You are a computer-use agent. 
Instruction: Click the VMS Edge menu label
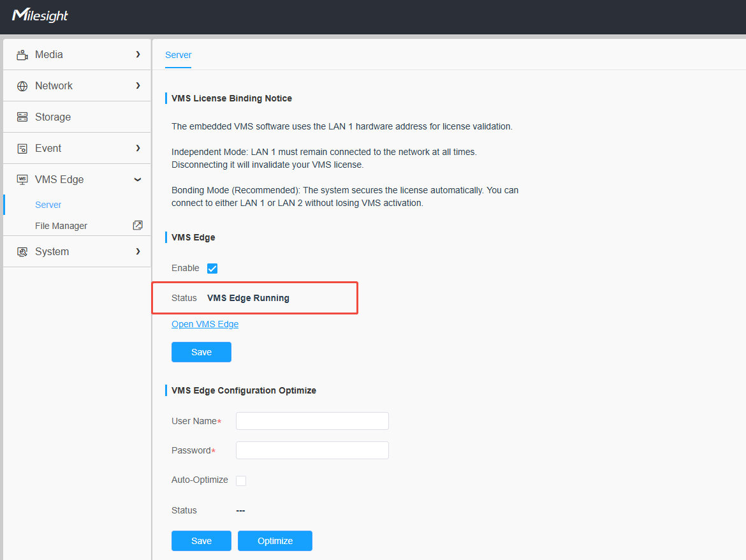(x=59, y=179)
